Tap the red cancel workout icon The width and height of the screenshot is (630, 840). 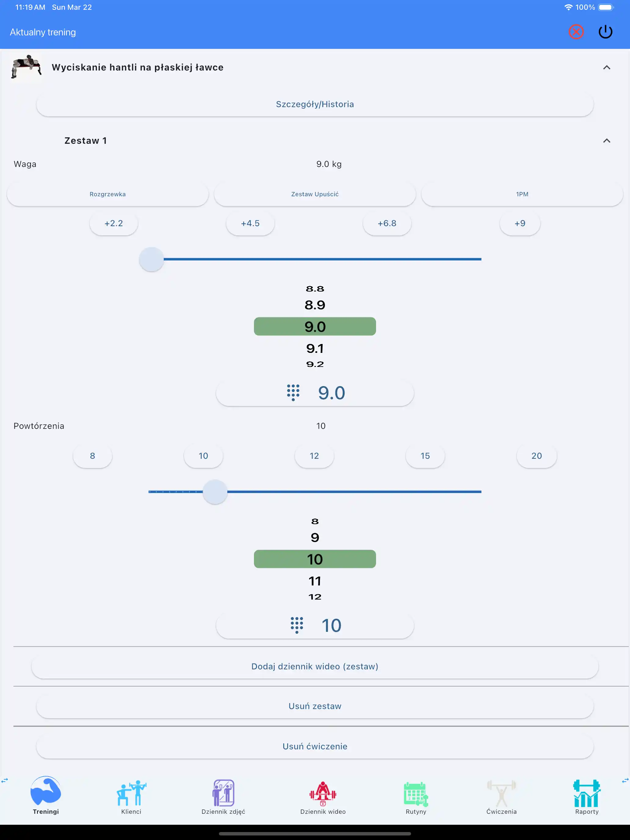[x=576, y=32]
